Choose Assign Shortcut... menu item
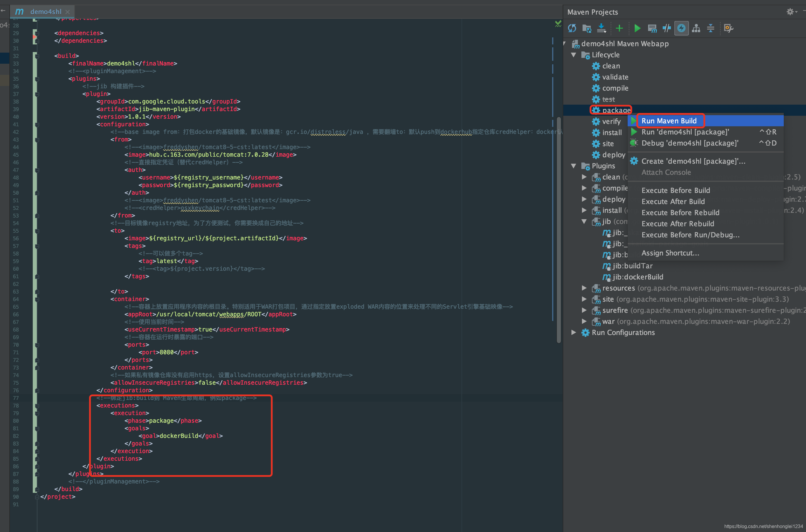 click(706, 253)
